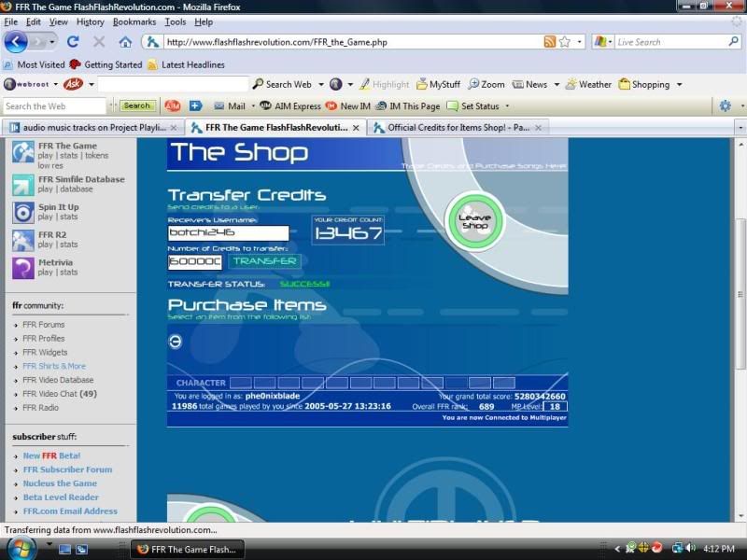Open the Bookmarks menu

tap(134, 21)
